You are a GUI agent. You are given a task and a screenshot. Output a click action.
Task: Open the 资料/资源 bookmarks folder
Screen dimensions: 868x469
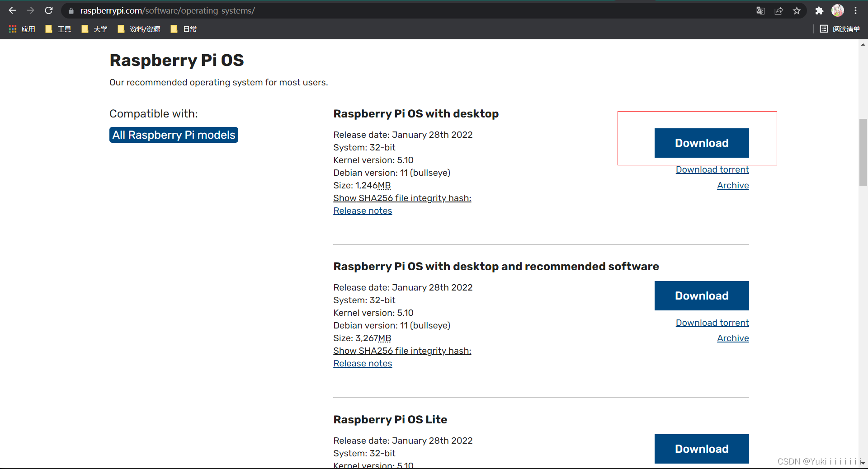[139, 29]
